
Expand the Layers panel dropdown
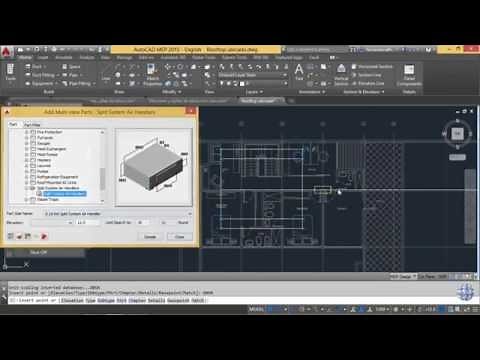tap(254, 92)
